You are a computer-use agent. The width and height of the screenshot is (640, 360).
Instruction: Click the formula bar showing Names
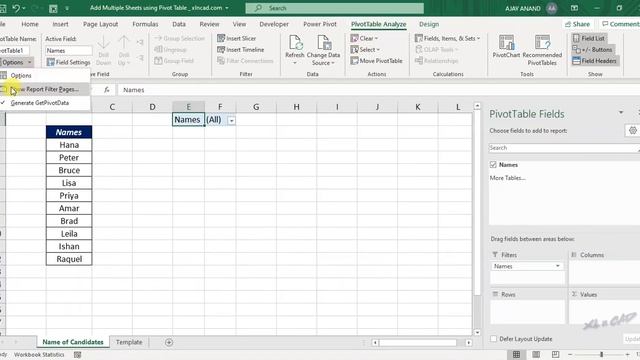[378, 90]
